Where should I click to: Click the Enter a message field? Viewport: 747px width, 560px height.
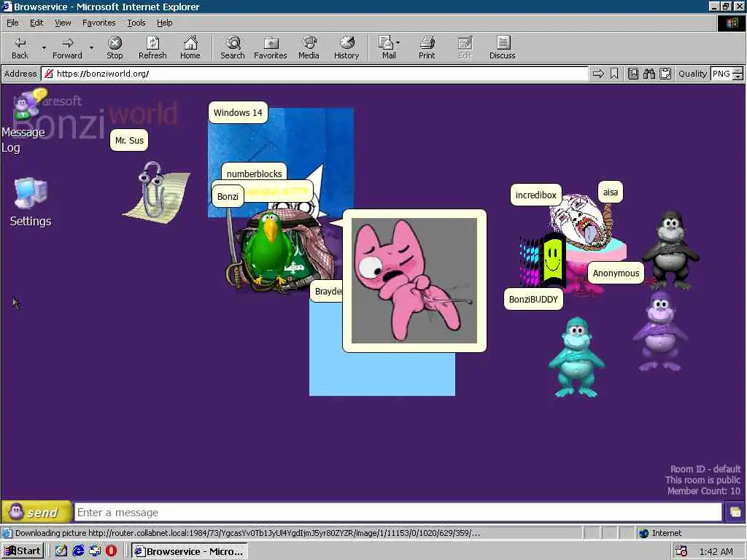398,513
